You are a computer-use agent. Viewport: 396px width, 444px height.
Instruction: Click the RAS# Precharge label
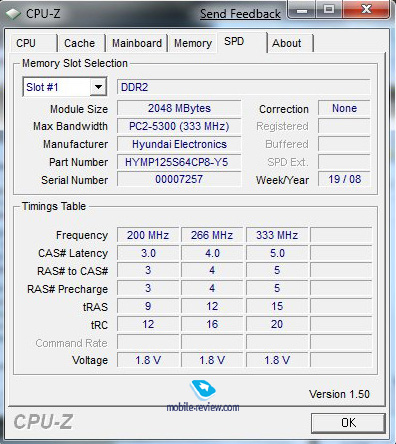coord(67,289)
